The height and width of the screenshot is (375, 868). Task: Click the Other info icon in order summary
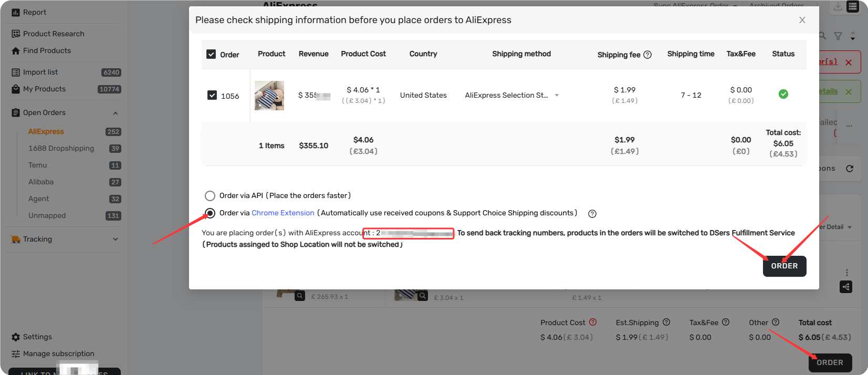pyautogui.click(x=776, y=322)
